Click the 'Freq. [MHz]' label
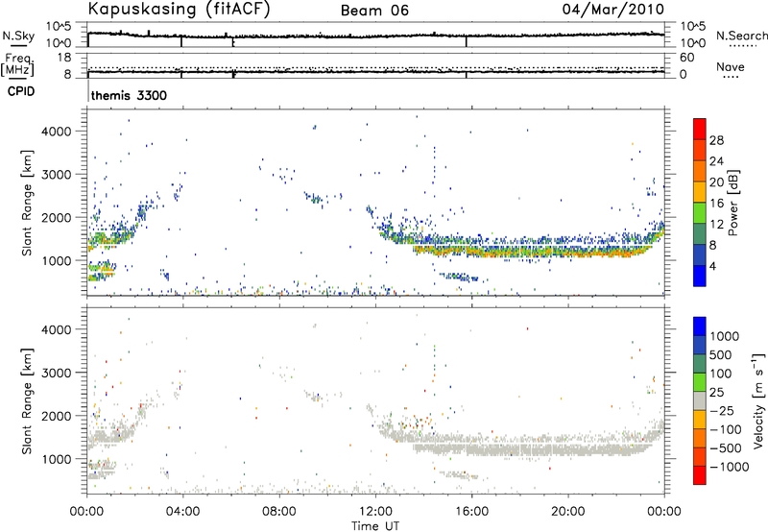The width and height of the screenshot is (768, 532). 18,64
